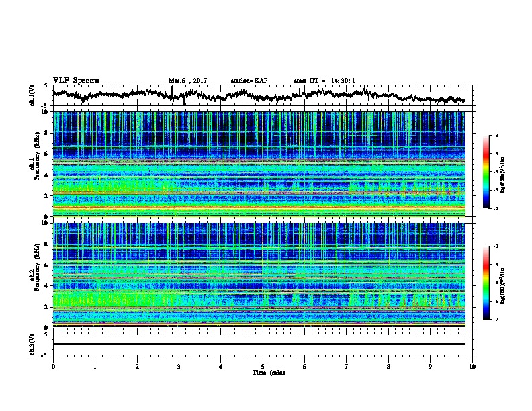Image resolution: width=532 pixels, height=411 pixels.
Task: Click the "5" minute tick on time axis
Action: click(263, 366)
